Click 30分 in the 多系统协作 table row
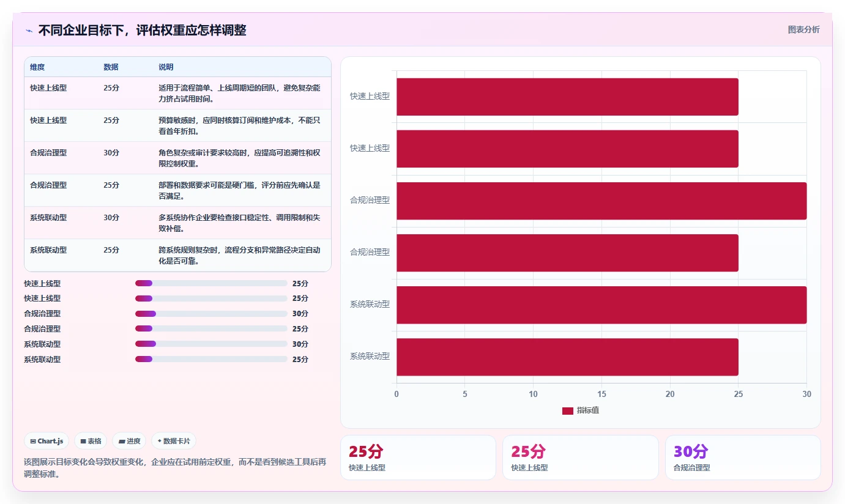 [x=111, y=217]
